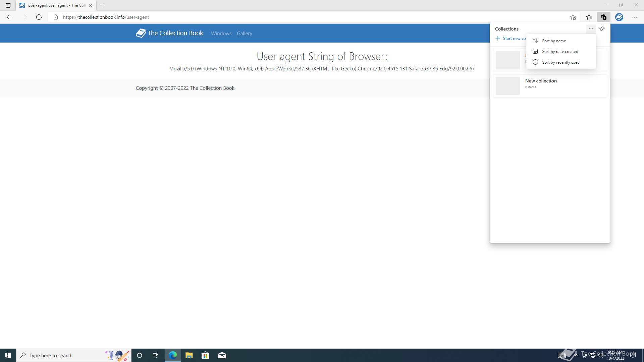This screenshot has height=362, width=644.
Task: Click the New collection thumbnail
Action: [508, 86]
